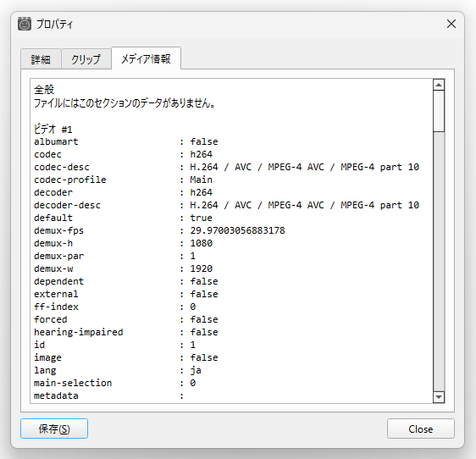Click the image row label
This screenshot has height=459, width=476.
coord(47,357)
